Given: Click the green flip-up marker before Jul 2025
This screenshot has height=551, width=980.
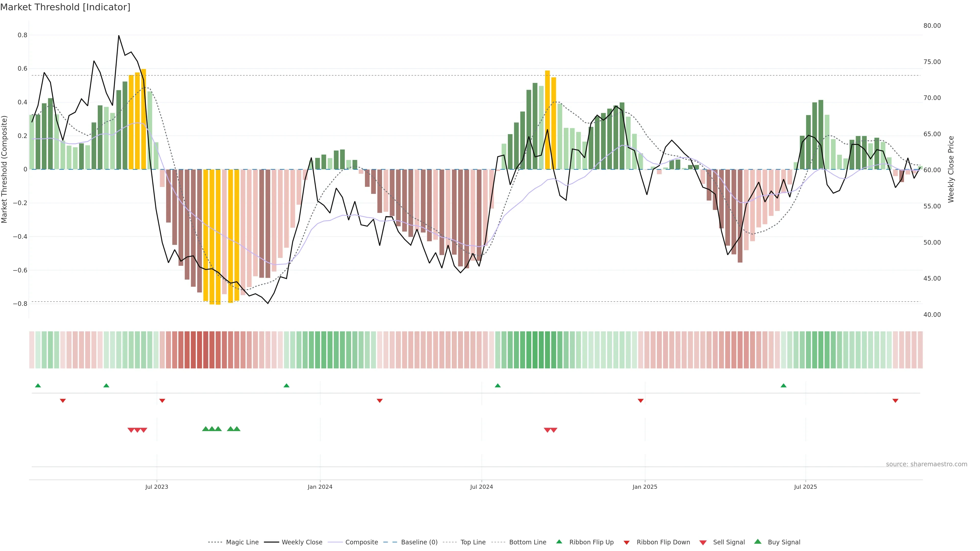Looking at the screenshot, I should pos(783,386).
